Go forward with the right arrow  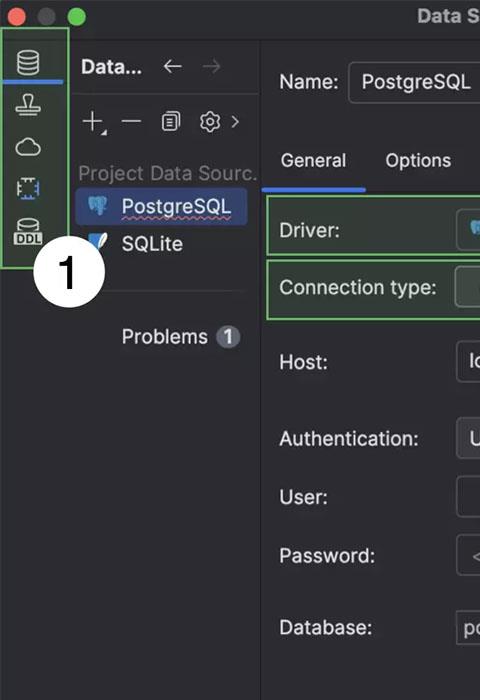pyautogui.click(x=211, y=67)
